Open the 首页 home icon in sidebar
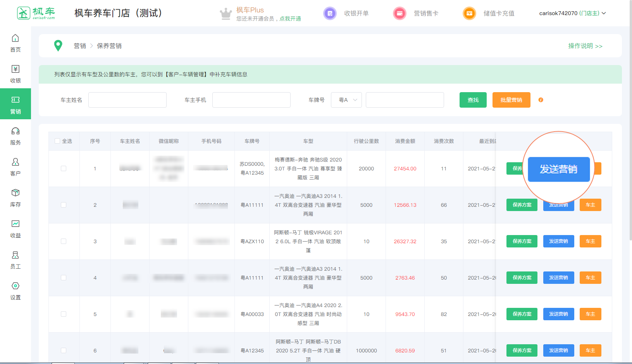Viewport: 632px width, 364px height. [15, 38]
